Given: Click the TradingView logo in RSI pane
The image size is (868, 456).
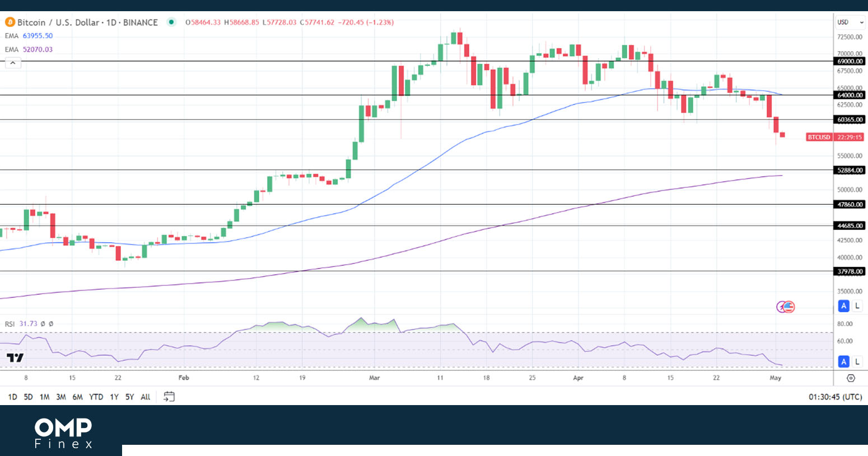Looking at the screenshot, I should [15, 358].
